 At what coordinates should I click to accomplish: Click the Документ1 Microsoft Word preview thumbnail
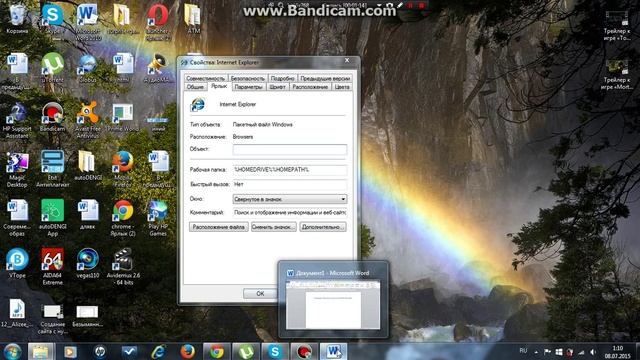[x=333, y=304]
